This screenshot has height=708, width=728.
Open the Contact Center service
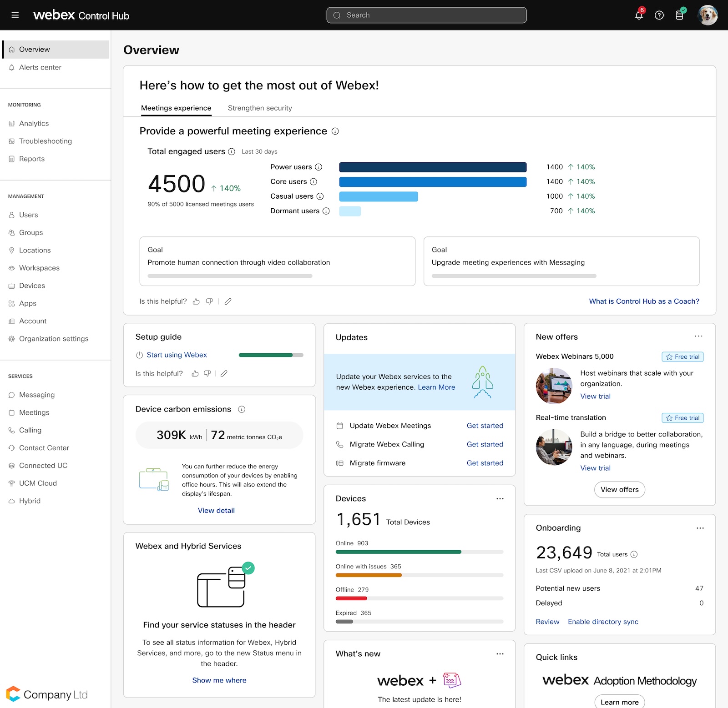click(43, 447)
